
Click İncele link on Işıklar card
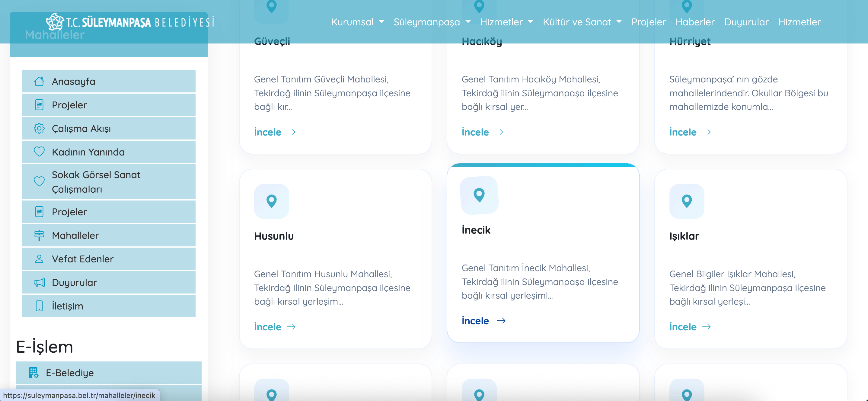(683, 327)
